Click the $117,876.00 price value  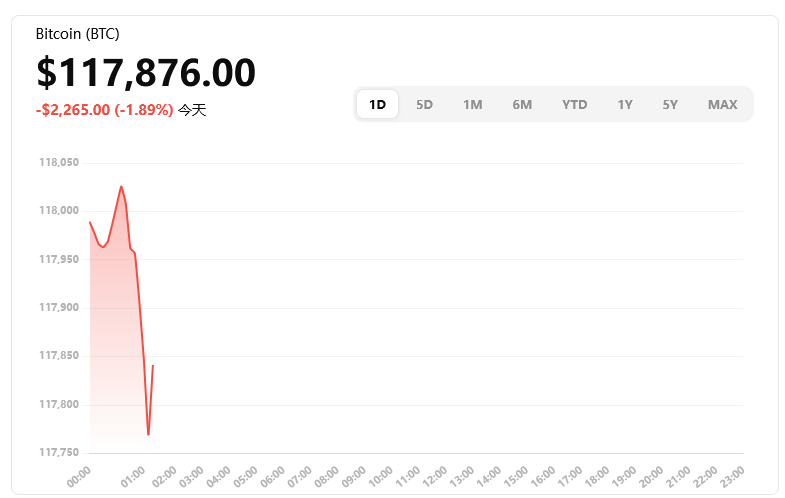click(146, 73)
